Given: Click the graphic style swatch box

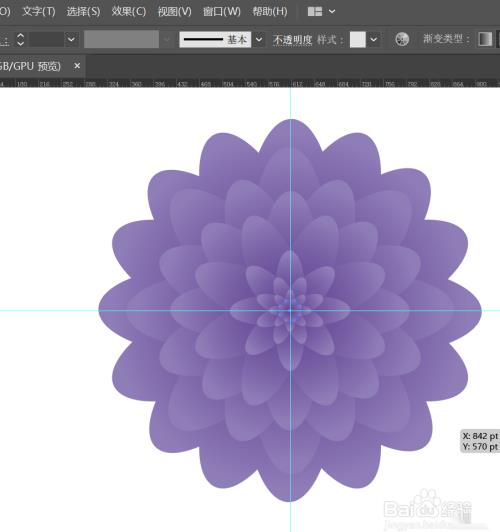Looking at the screenshot, I should pos(358,40).
